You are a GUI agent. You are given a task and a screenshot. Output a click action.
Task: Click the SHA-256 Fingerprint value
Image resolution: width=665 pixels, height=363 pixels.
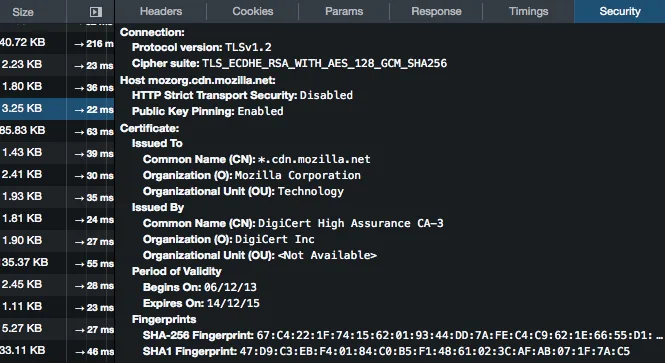point(460,336)
